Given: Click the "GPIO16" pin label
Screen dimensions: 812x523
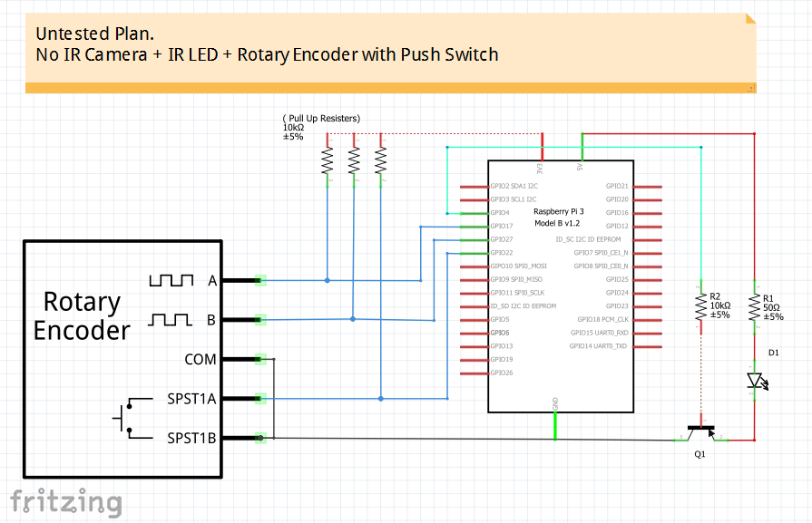Looking at the screenshot, I should click(x=617, y=213).
